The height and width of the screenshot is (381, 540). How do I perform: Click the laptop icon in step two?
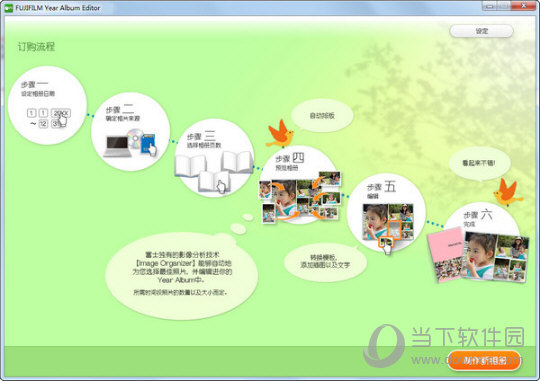(x=117, y=146)
